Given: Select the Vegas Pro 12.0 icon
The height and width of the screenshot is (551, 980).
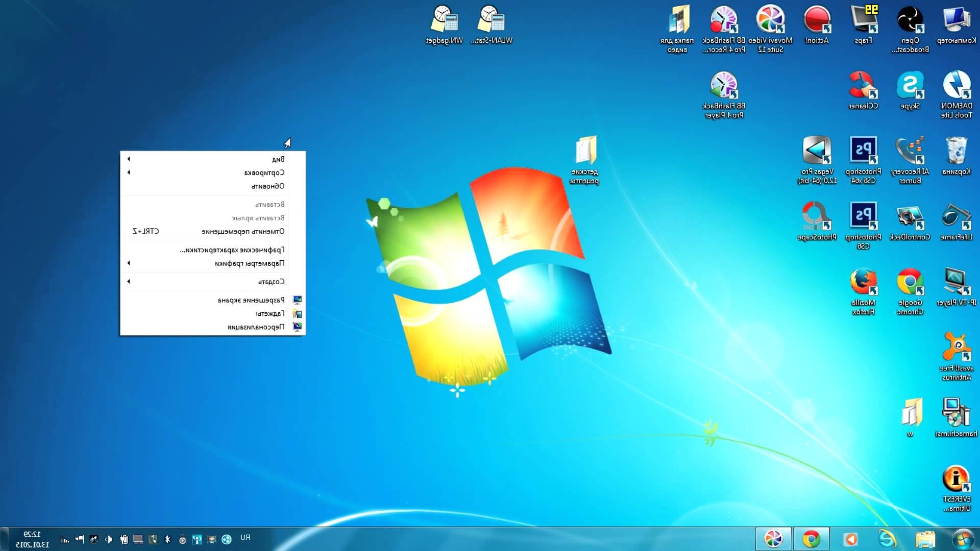Looking at the screenshot, I should (x=817, y=160).
